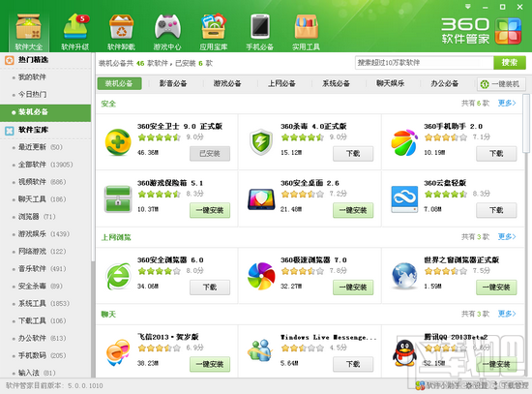Click the 世界之窗浏览器 globe icon
Screen dimensions: 532x394
(404, 276)
